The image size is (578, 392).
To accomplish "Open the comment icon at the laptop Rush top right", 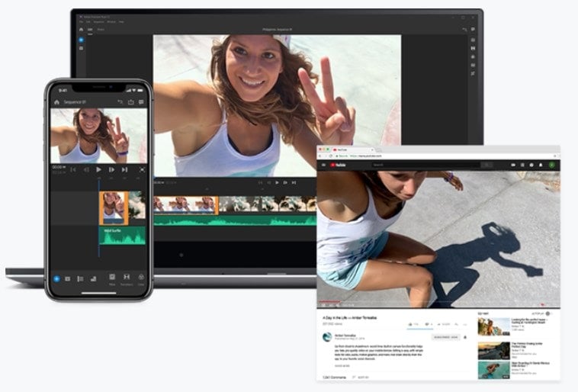I will (473, 30).
